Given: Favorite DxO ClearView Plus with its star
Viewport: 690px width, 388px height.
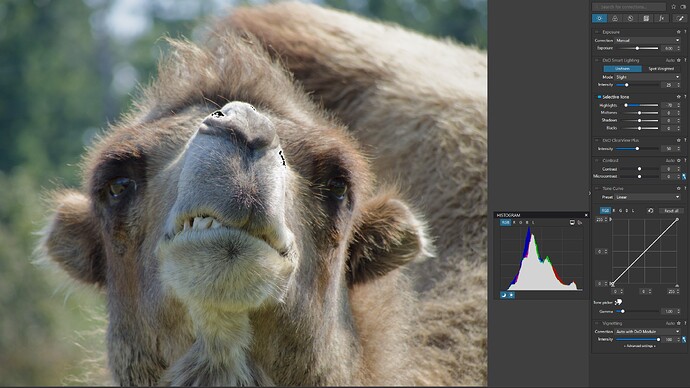Looking at the screenshot, I should (x=679, y=140).
